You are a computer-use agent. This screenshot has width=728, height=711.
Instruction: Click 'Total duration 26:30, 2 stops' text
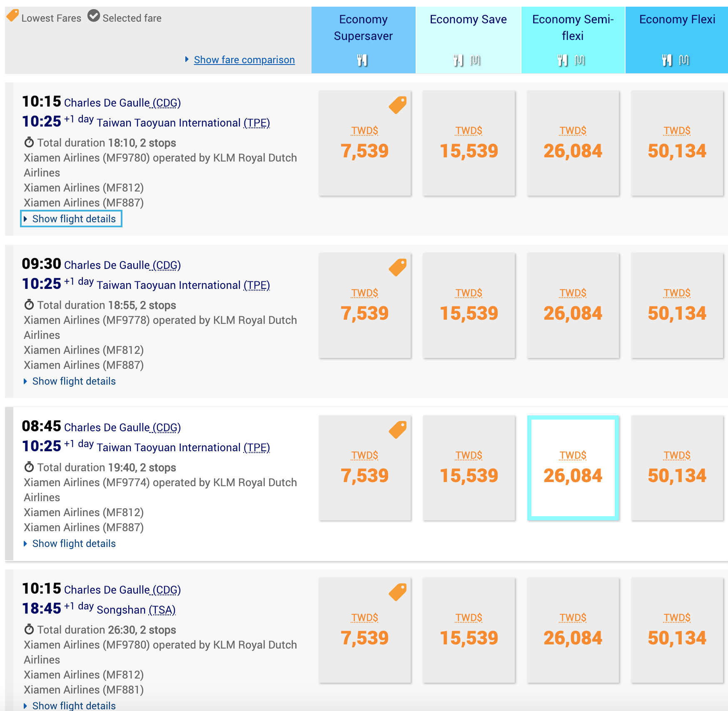[x=107, y=630]
